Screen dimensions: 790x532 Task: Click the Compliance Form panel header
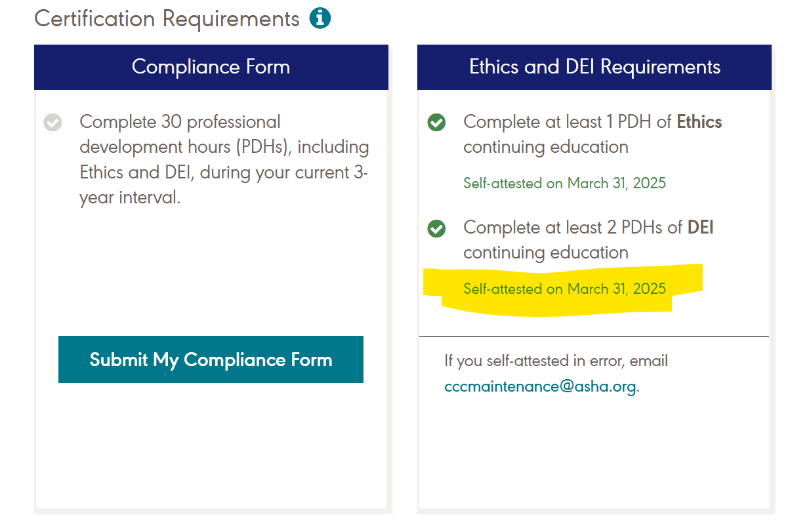tap(211, 67)
